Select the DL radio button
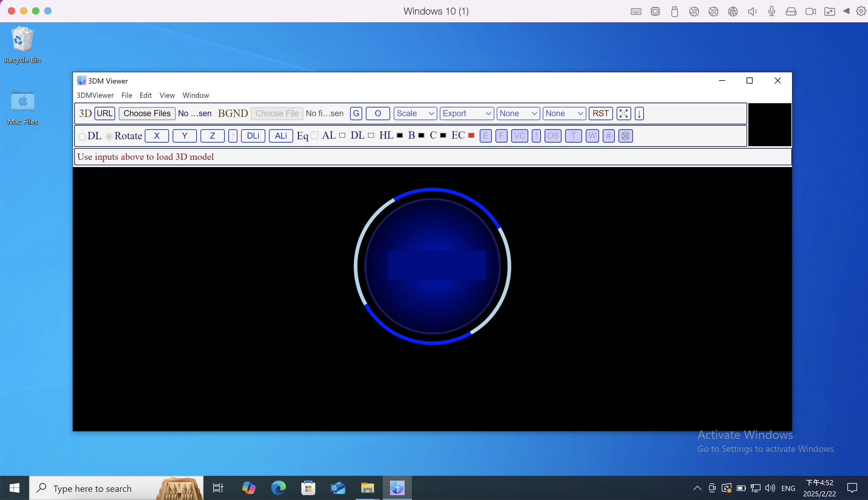This screenshot has width=868, height=500. click(x=82, y=136)
